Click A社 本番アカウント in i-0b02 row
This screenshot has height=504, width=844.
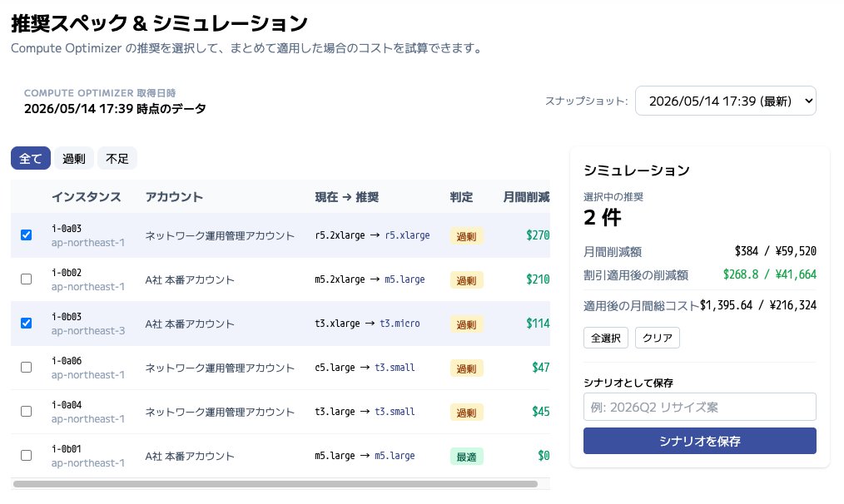click(x=190, y=279)
